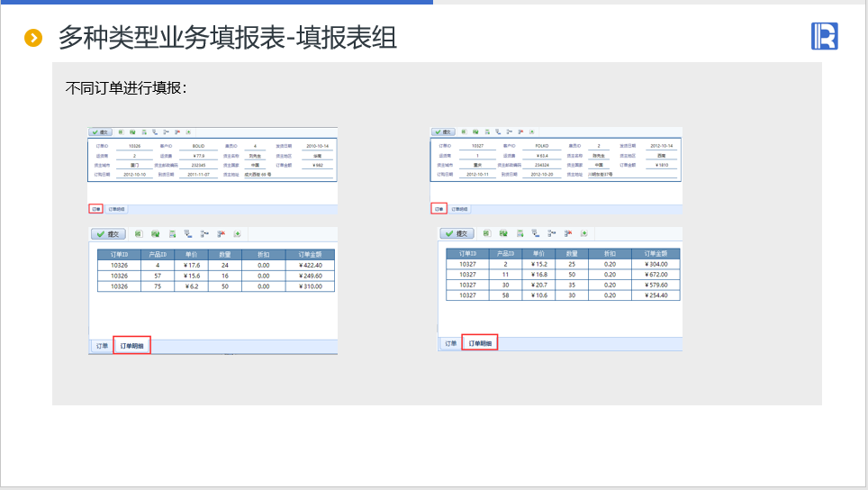Image resolution: width=868 pixels, height=490 pixels.
Task: Click 提交 button above order 10326 form
Action: pyautogui.click(x=100, y=132)
